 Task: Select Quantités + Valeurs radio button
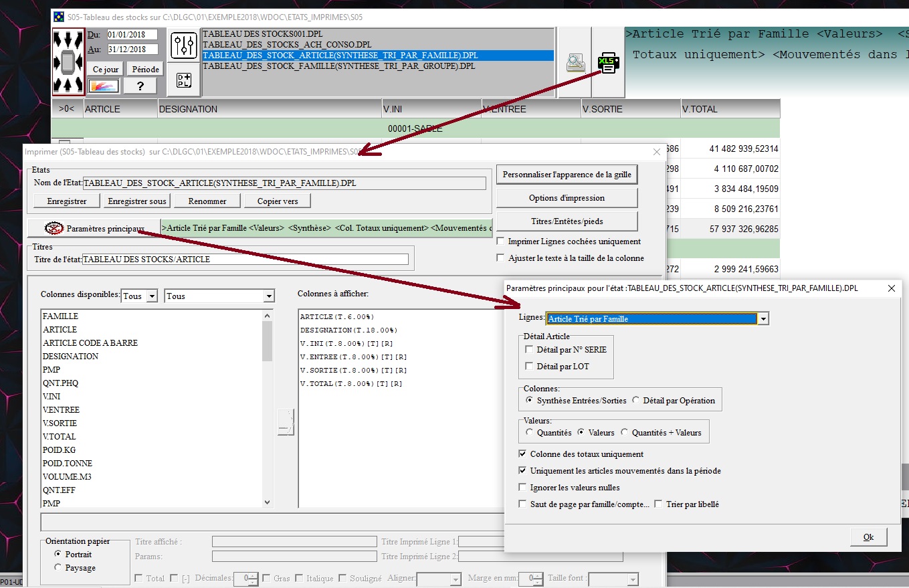(625, 432)
